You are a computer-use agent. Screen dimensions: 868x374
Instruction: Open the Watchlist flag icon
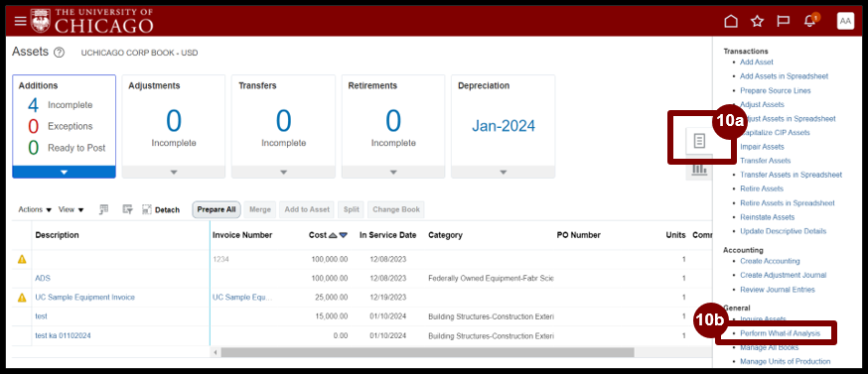(x=783, y=22)
